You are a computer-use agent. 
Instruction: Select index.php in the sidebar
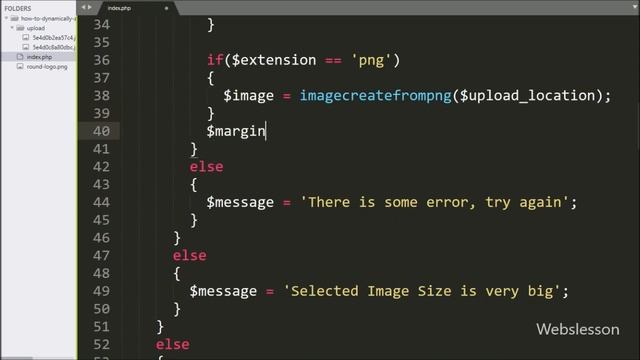click(39, 57)
